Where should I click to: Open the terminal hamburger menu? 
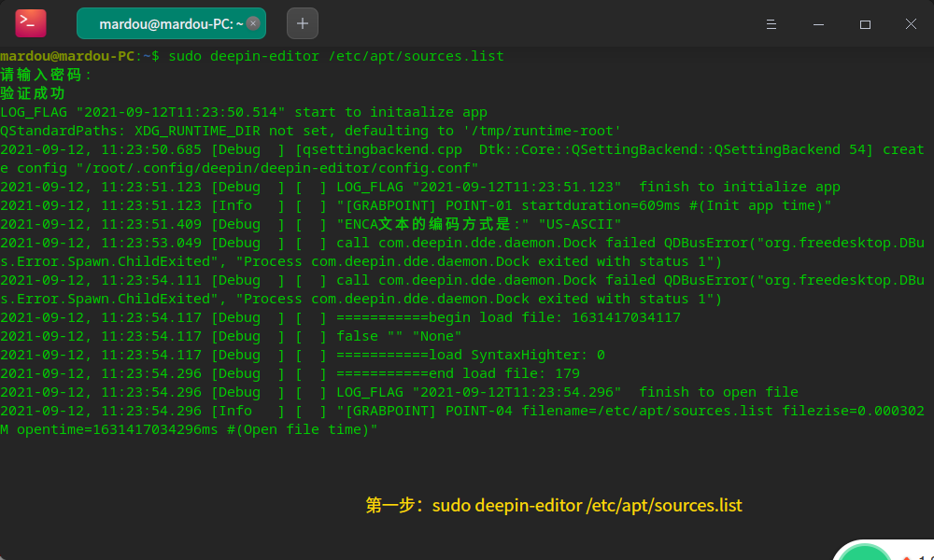point(771,23)
